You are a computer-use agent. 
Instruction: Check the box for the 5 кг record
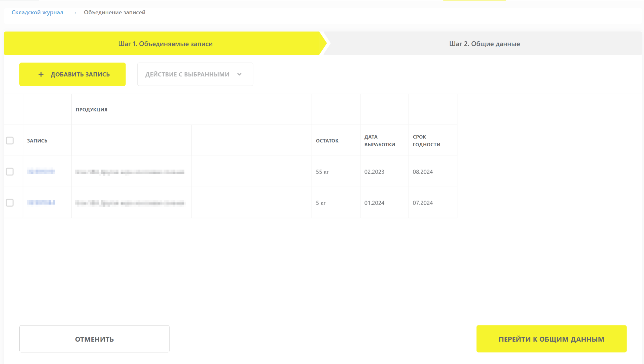click(x=10, y=203)
